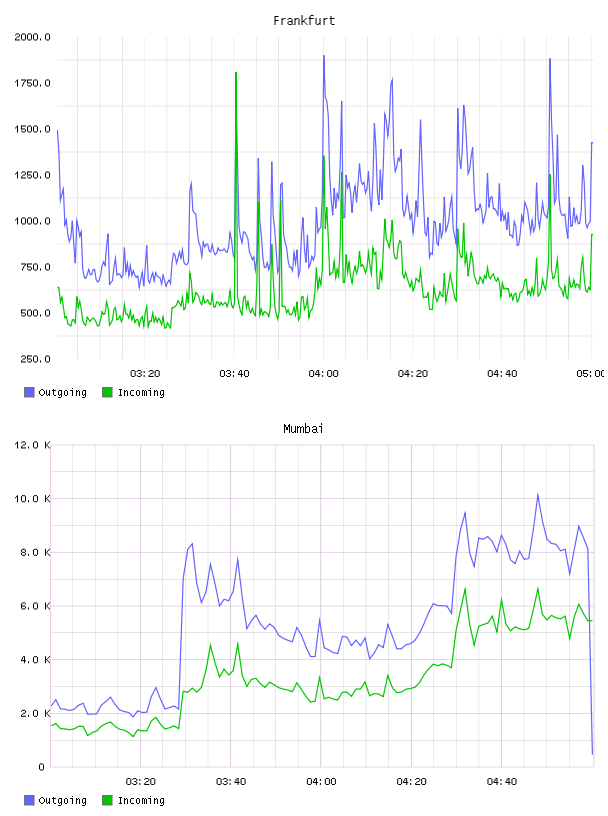Click the Frankfurt chart title
Image resolution: width=608 pixels, height=816 pixels.
[304, 21]
